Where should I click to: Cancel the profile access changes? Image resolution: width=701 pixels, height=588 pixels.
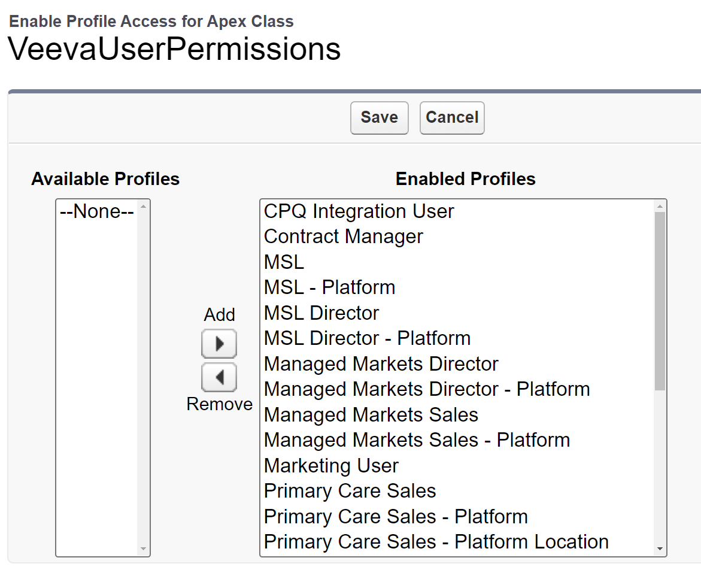click(452, 117)
